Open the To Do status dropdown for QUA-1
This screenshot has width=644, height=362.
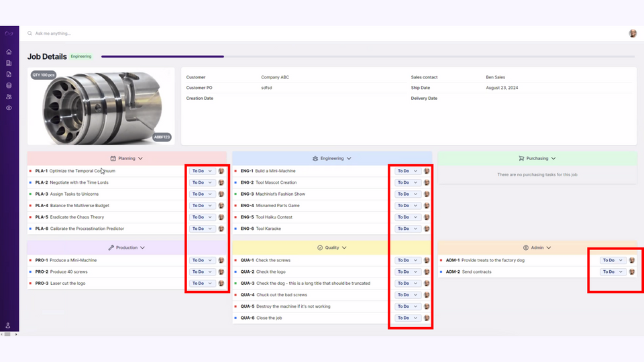pyautogui.click(x=407, y=260)
